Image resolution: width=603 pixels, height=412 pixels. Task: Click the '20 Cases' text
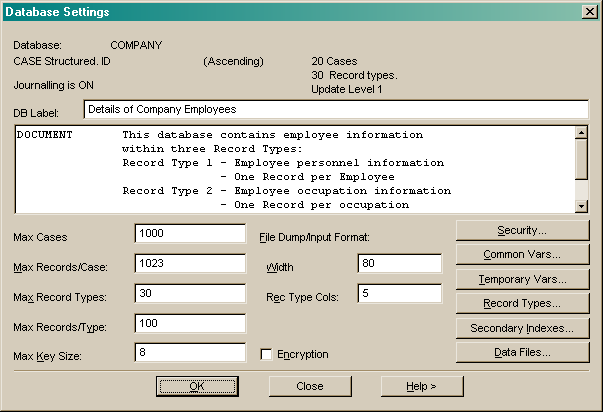pyautogui.click(x=334, y=61)
